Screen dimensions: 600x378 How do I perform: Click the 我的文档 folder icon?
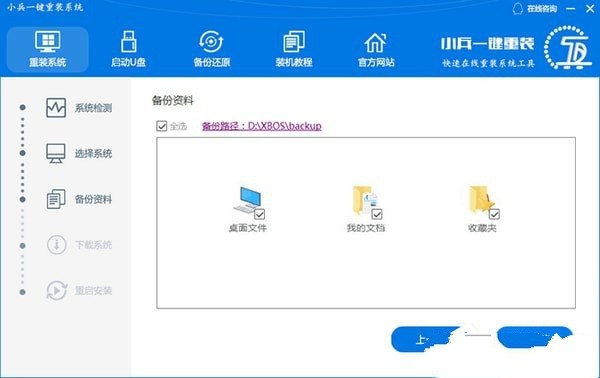[365, 200]
